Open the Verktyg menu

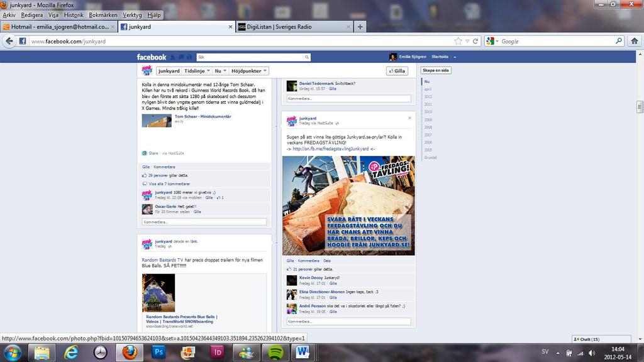coord(132,15)
